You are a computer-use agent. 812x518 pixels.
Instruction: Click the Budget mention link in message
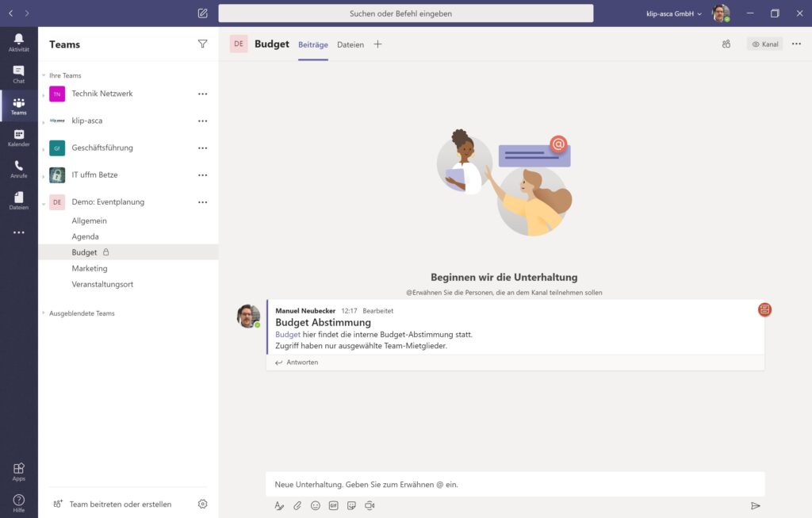tap(287, 335)
